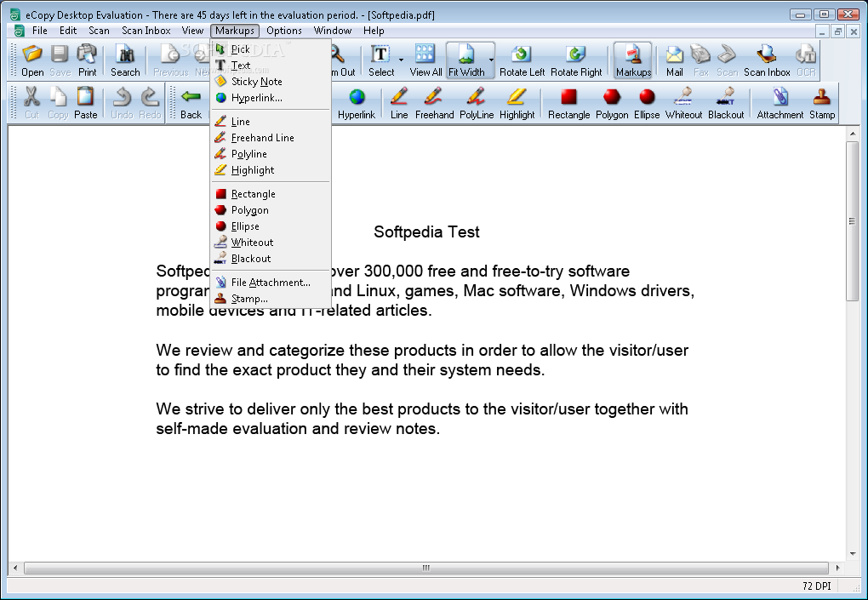This screenshot has height=600, width=868.
Task: Select the PolyLine toolbar tool
Action: tap(476, 103)
